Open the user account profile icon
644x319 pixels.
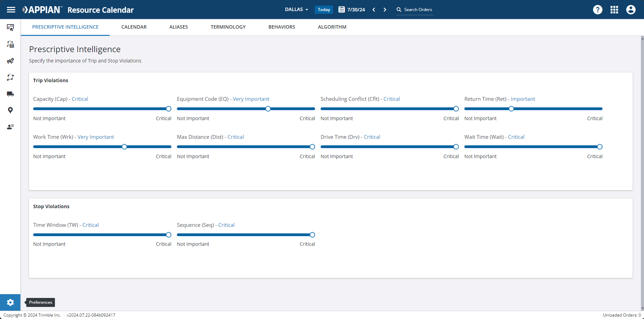tap(631, 10)
